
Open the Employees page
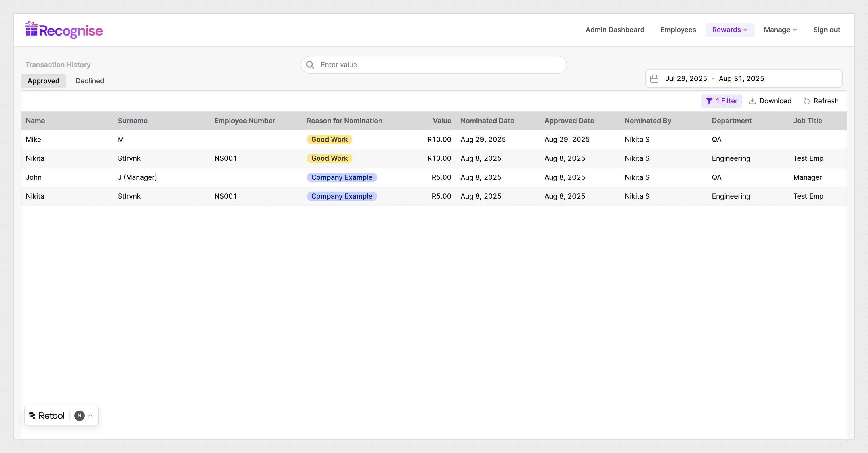click(x=678, y=30)
